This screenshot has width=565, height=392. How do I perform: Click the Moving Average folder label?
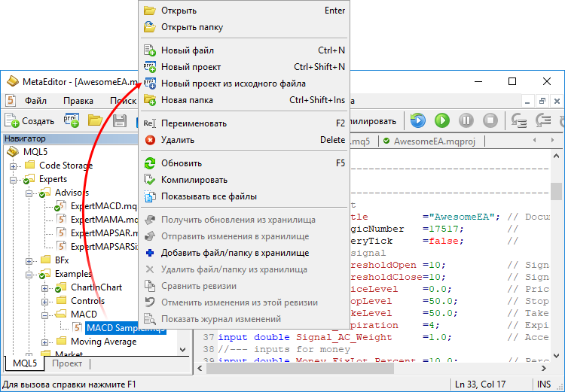coord(103,342)
